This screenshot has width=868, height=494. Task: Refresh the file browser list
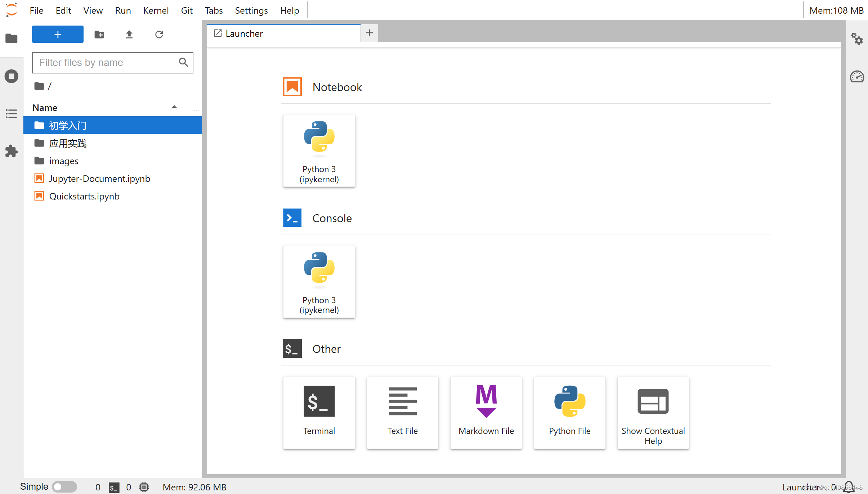pyautogui.click(x=159, y=35)
